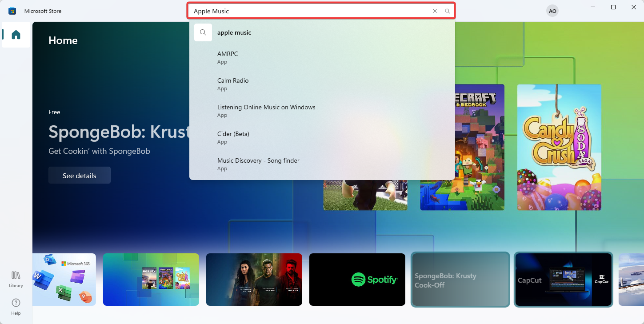Open the Library in sidebar

16,280
